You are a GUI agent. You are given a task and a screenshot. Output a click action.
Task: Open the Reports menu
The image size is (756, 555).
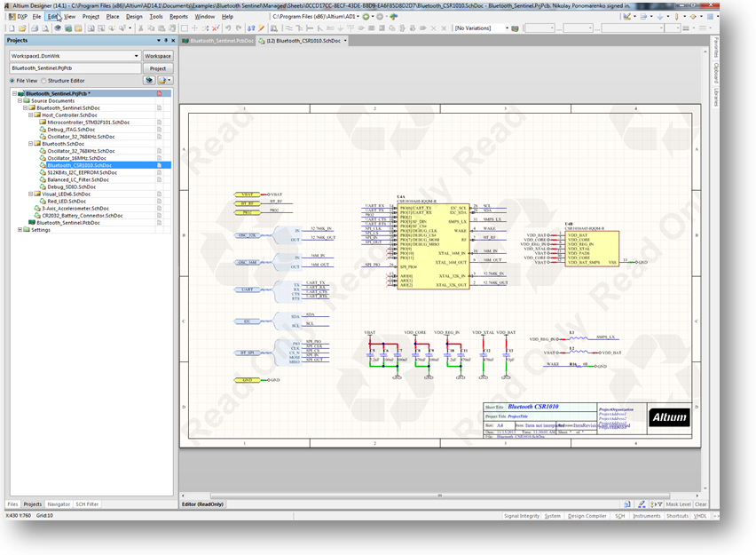point(178,16)
